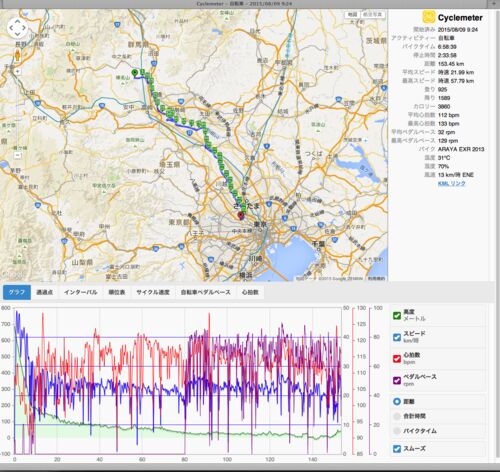Click the max cadence 129 rpm value
This screenshot has height=472, width=500.
click(448, 141)
